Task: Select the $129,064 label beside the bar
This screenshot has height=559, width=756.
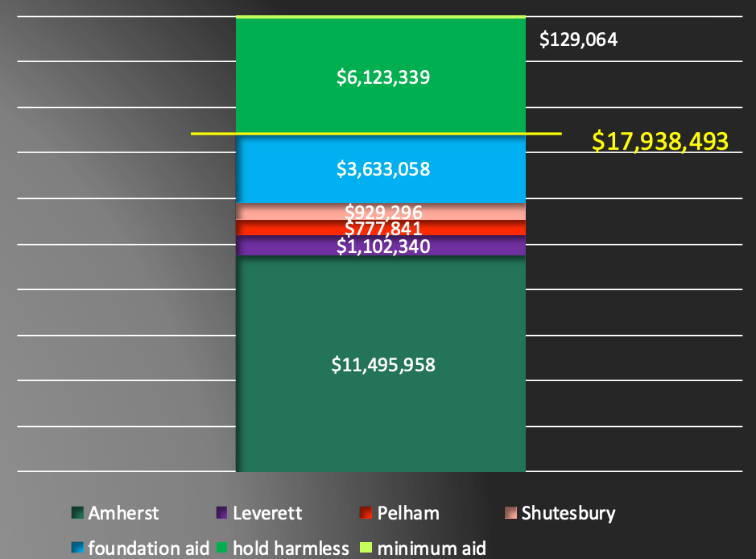Action: coord(578,39)
